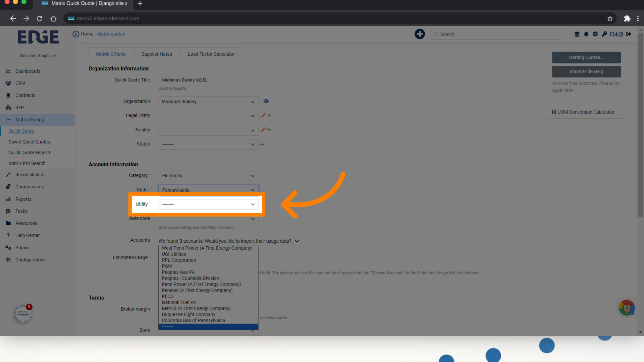Open Quick Quote Reports
This screenshot has width=644, height=362.
(x=30, y=153)
